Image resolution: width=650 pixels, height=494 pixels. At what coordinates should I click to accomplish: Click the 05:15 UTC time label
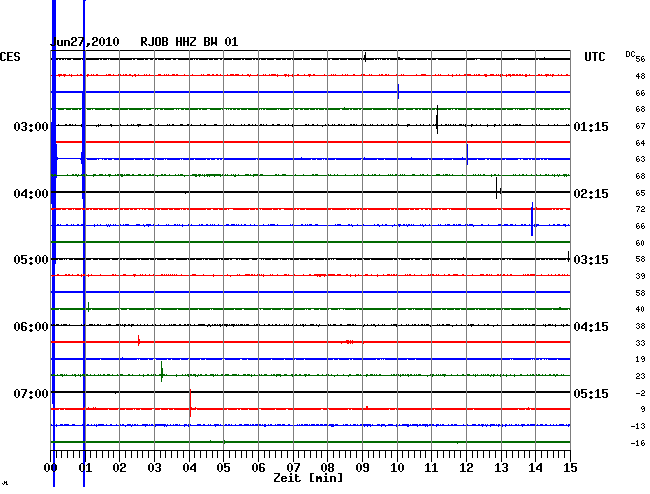pyautogui.click(x=591, y=393)
